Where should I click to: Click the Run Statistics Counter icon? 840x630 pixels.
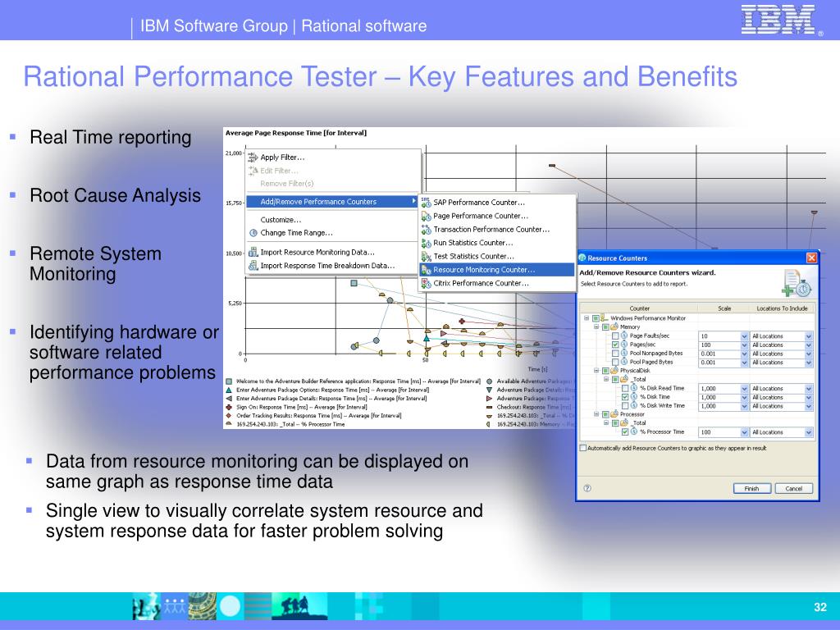426,243
